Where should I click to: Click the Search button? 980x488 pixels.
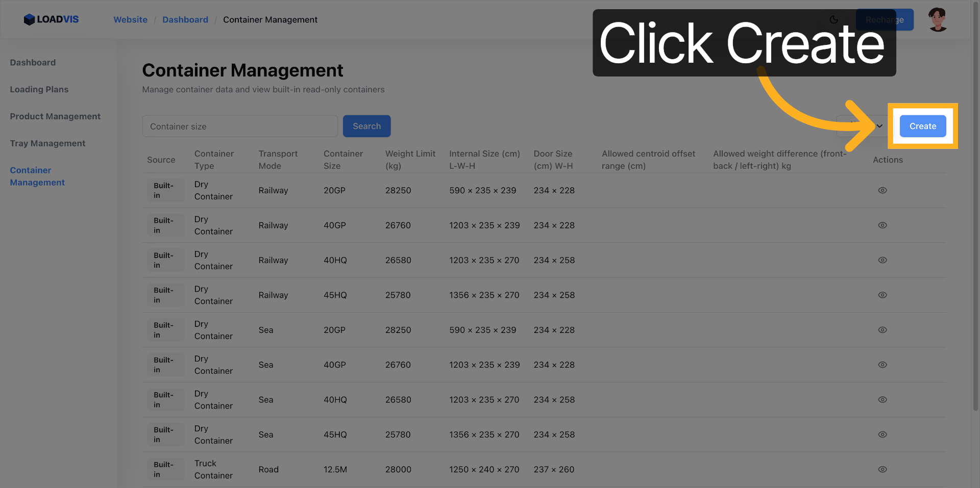click(x=366, y=126)
